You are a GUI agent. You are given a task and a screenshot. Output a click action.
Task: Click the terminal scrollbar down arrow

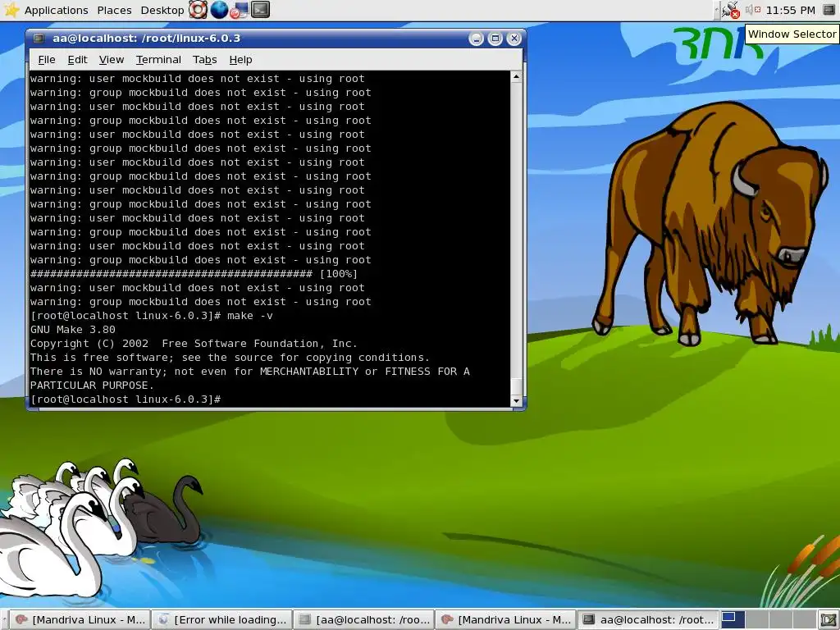coord(517,400)
